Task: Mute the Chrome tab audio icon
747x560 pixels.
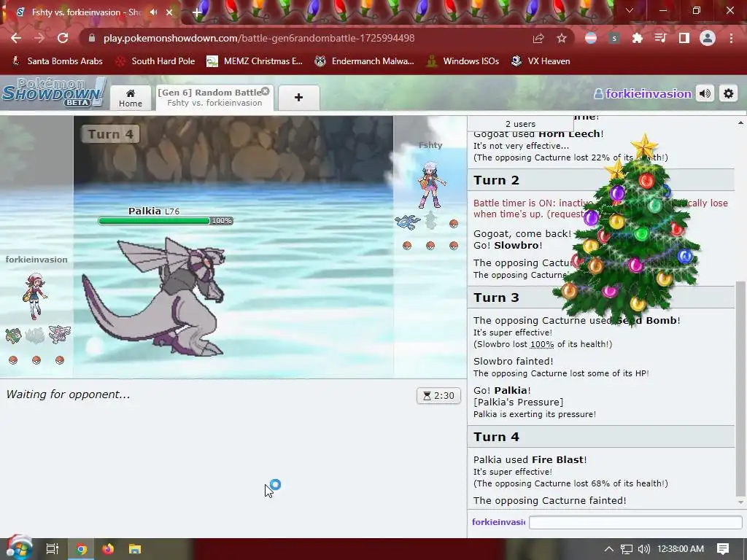Action: pos(153,12)
